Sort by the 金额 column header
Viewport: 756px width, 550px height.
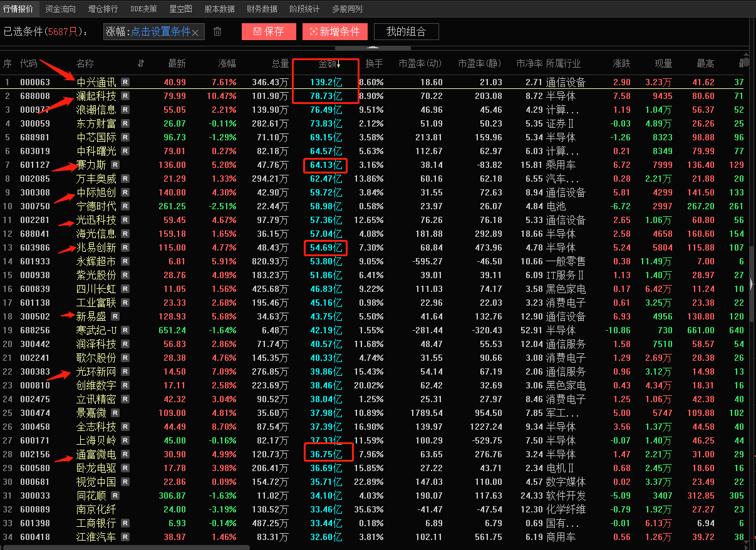[328, 63]
